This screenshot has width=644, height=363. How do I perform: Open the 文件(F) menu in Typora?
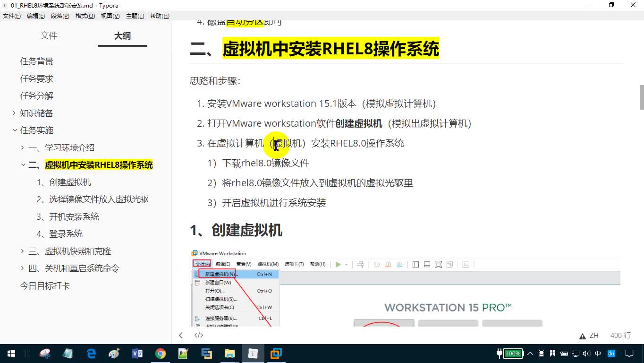point(12,16)
